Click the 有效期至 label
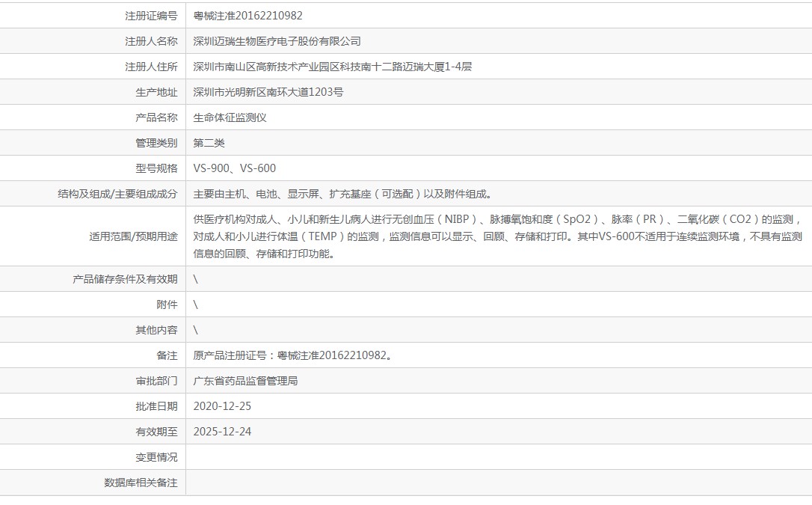 point(156,432)
